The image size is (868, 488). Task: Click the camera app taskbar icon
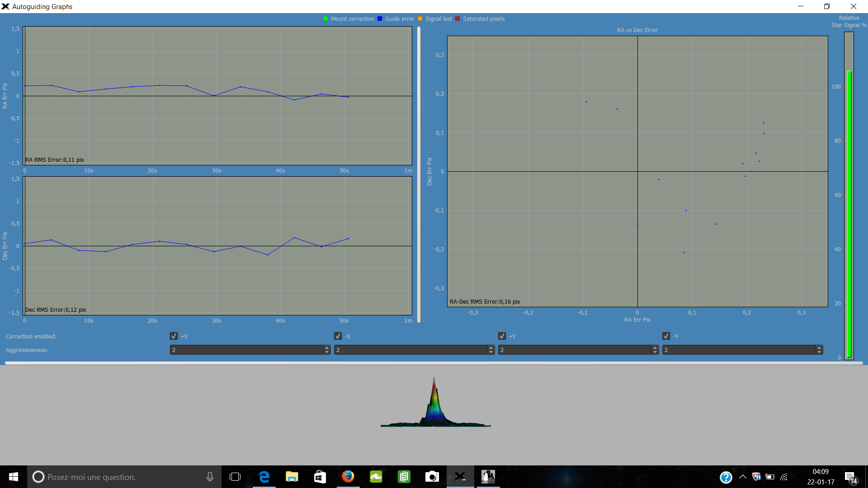point(432,477)
